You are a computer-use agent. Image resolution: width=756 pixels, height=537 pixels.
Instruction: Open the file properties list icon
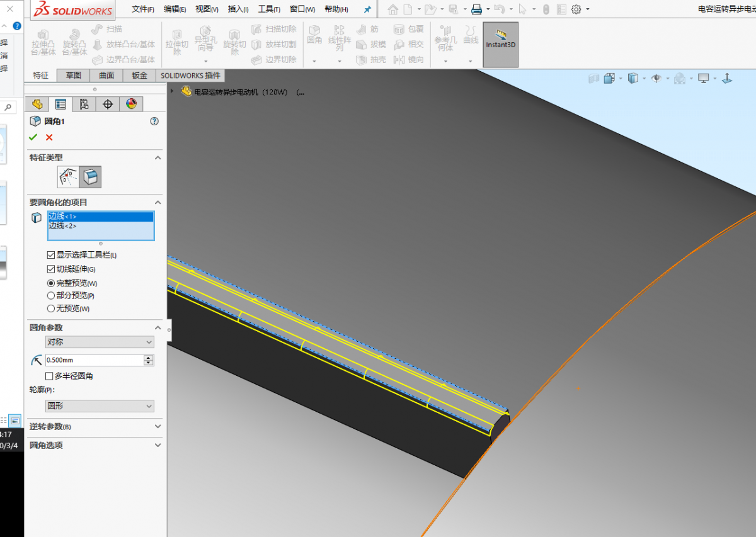point(561,9)
